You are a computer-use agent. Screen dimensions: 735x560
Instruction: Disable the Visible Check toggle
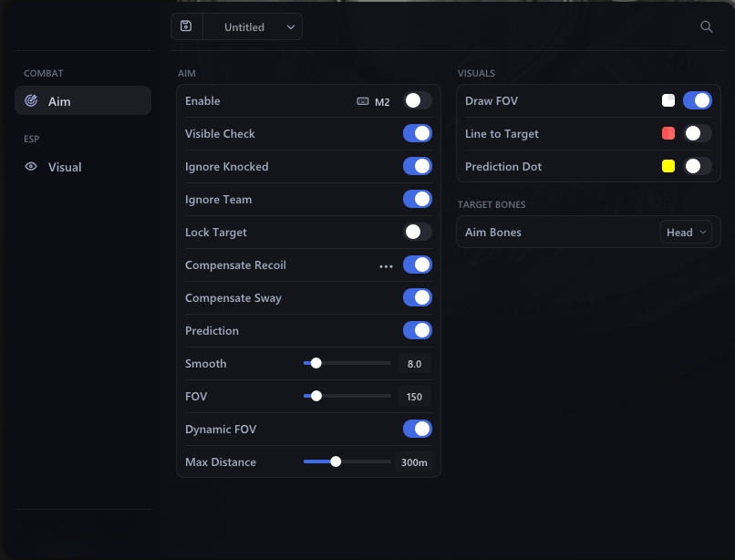tap(417, 133)
